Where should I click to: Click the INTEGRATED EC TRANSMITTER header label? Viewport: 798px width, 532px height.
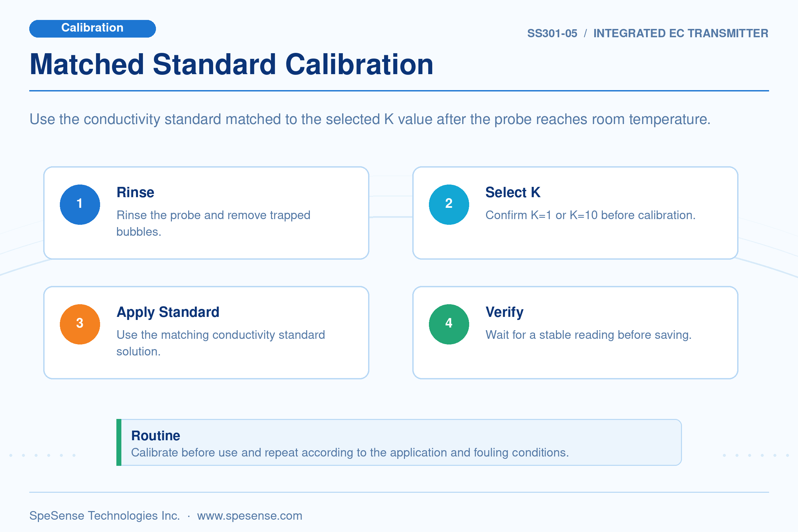click(x=681, y=33)
